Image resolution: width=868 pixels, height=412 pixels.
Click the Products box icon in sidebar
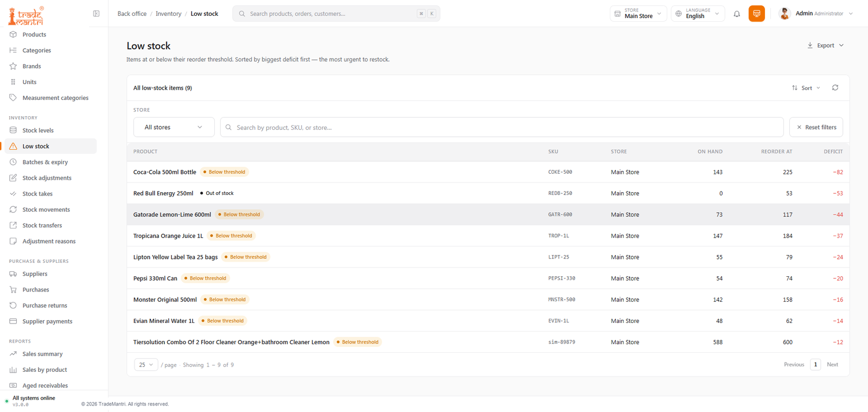13,34
